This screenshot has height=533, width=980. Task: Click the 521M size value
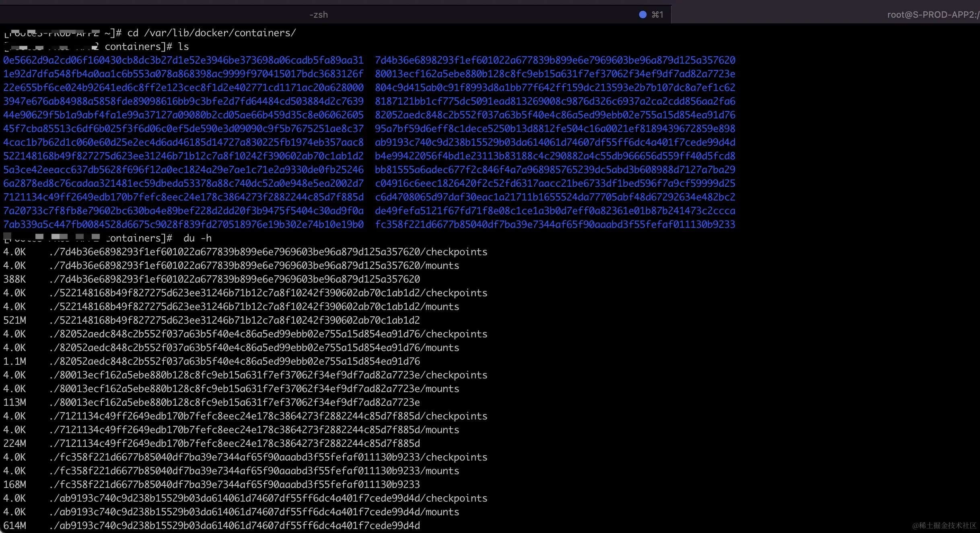pos(14,320)
